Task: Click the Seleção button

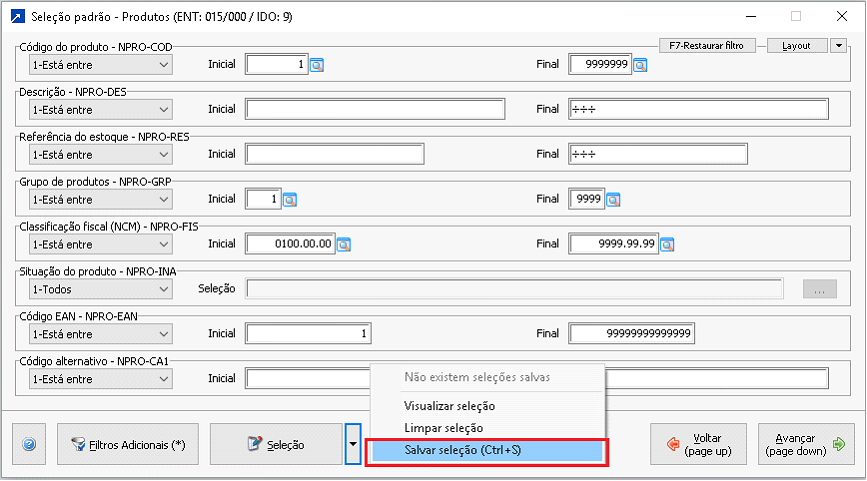Action: point(276,444)
